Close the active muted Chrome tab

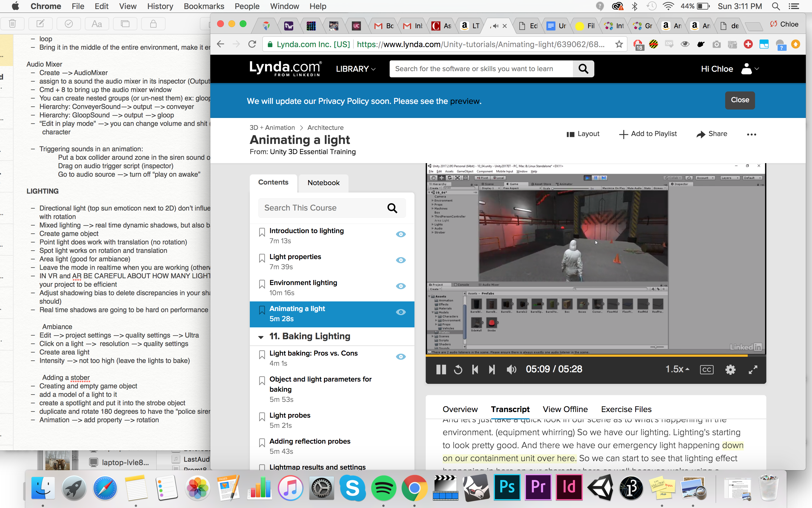(504, 26)
